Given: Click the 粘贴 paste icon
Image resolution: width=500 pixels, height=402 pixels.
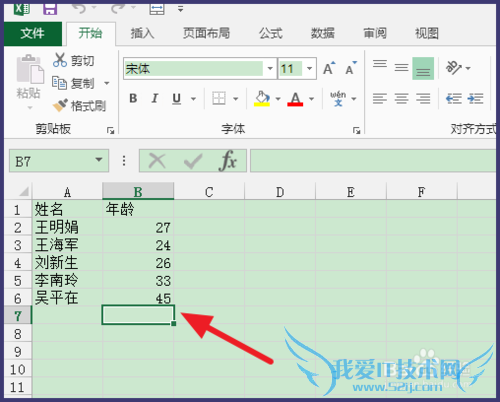Looking at the screenshot, I should (x=29, y=69).
